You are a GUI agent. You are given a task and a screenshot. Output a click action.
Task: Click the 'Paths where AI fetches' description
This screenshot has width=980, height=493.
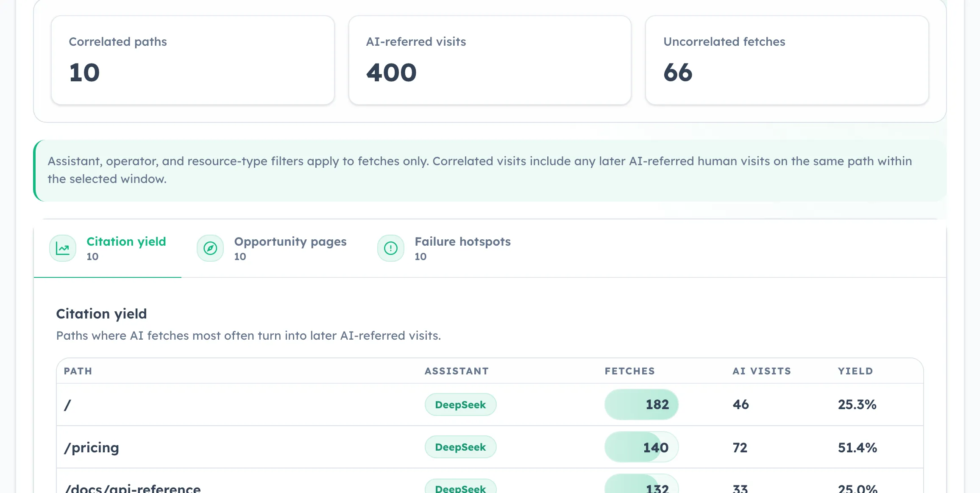[x=248, y=335]
